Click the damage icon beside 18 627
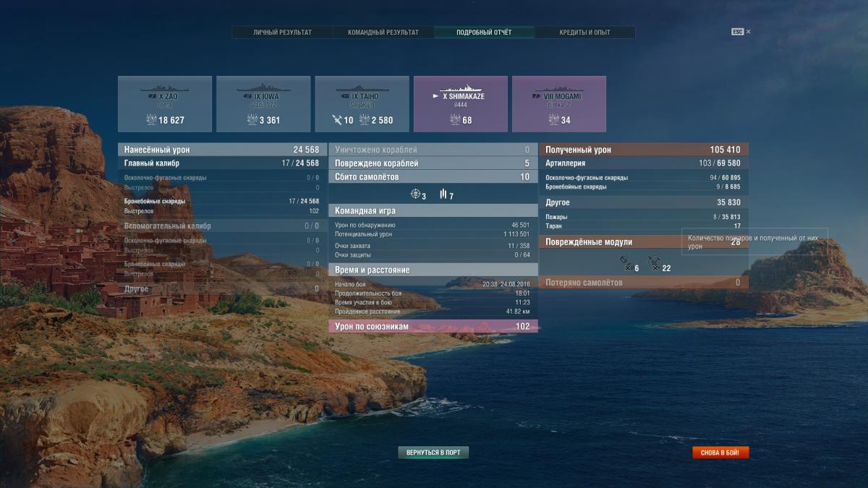This screenshot has width=868, height=488. [151, 120]
